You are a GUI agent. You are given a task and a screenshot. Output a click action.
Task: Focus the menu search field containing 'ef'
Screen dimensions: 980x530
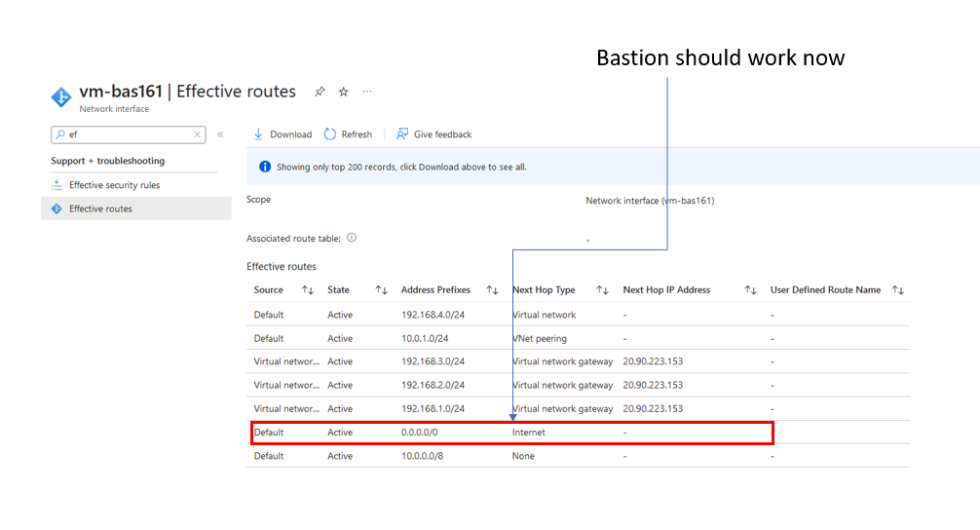(x=129, y=134)
